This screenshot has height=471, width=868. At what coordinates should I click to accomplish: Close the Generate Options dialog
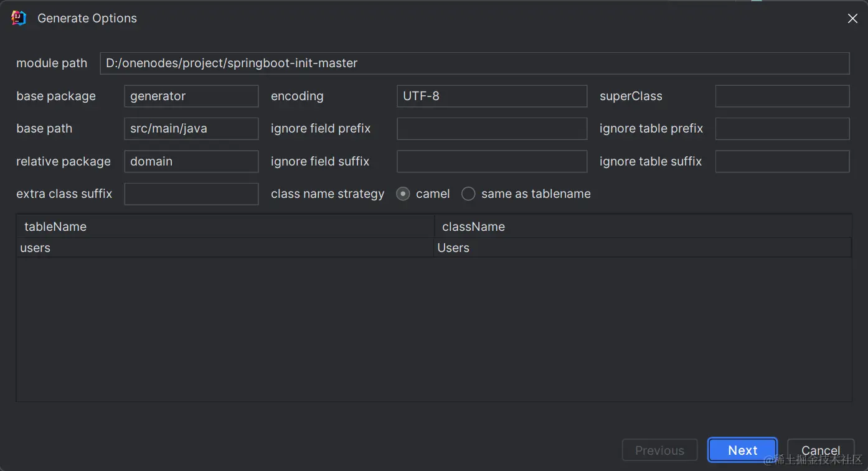(x=852, y=19)
